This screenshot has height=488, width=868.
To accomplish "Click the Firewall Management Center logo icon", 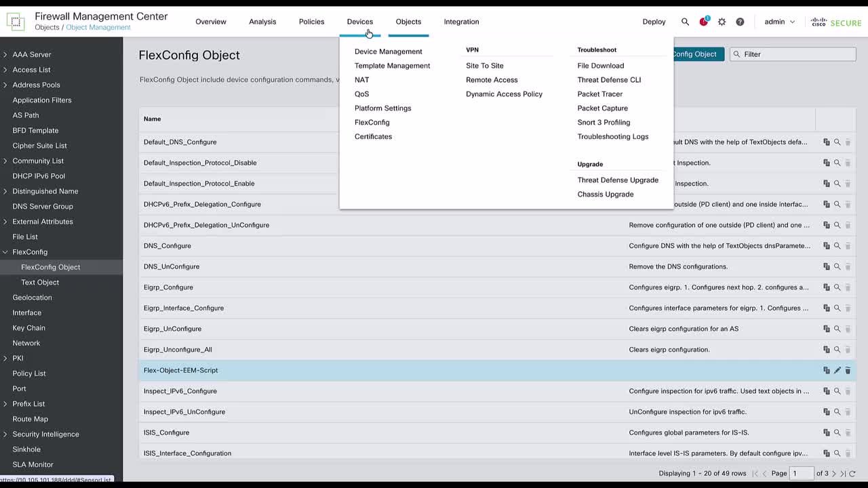I will [x=16, y=22].
